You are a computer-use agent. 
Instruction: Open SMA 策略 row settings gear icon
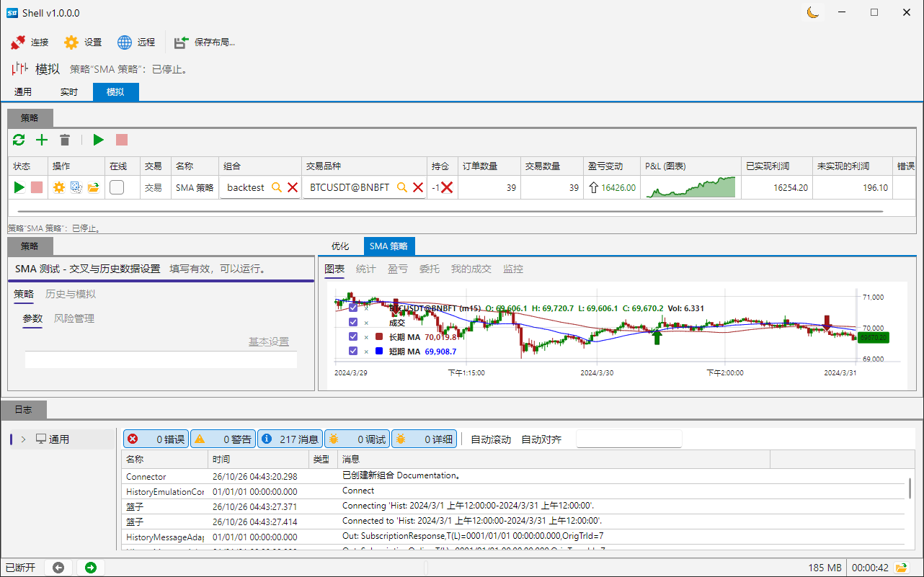pos(59,187)
